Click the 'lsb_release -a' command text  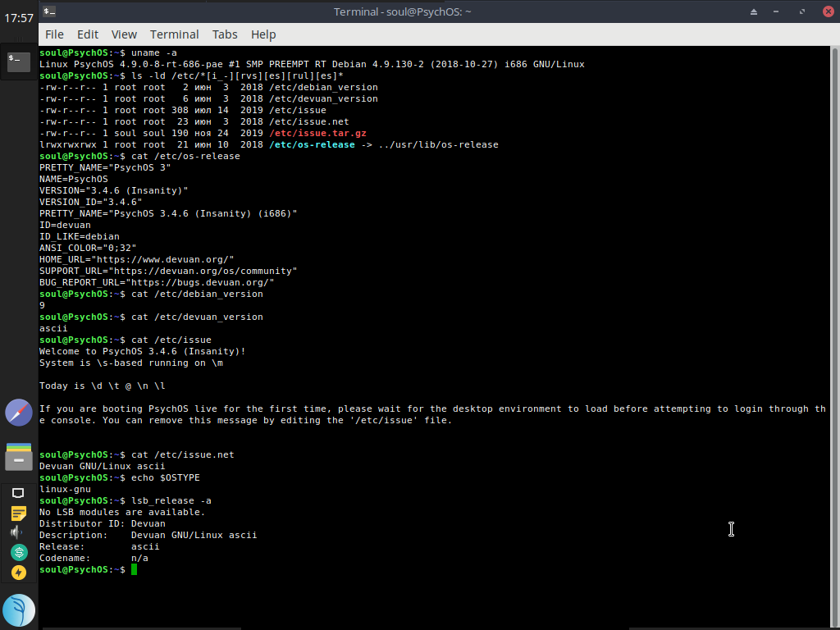pos(171,500)
